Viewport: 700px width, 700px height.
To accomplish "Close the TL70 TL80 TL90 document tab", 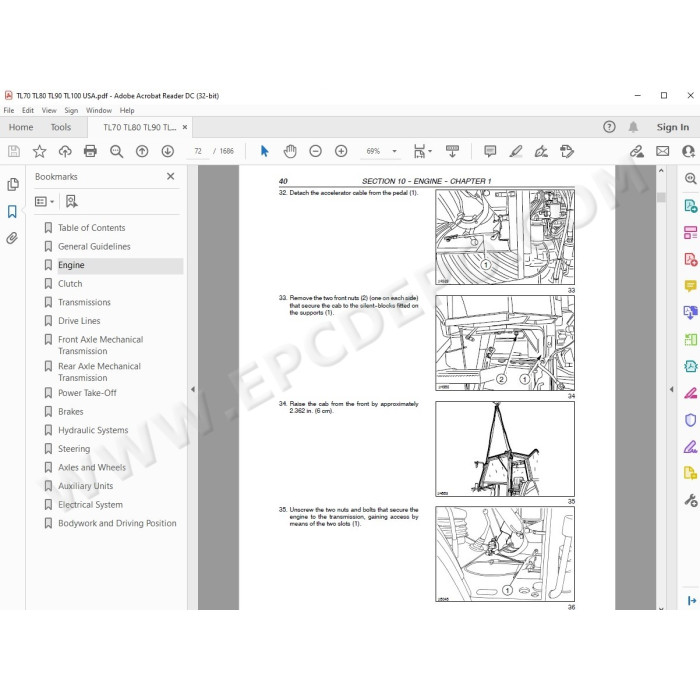I will tap(185, 127).
